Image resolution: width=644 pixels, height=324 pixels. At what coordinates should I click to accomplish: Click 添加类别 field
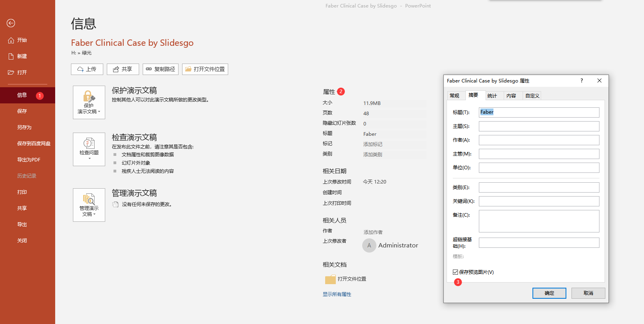click(x=394, y=155)
